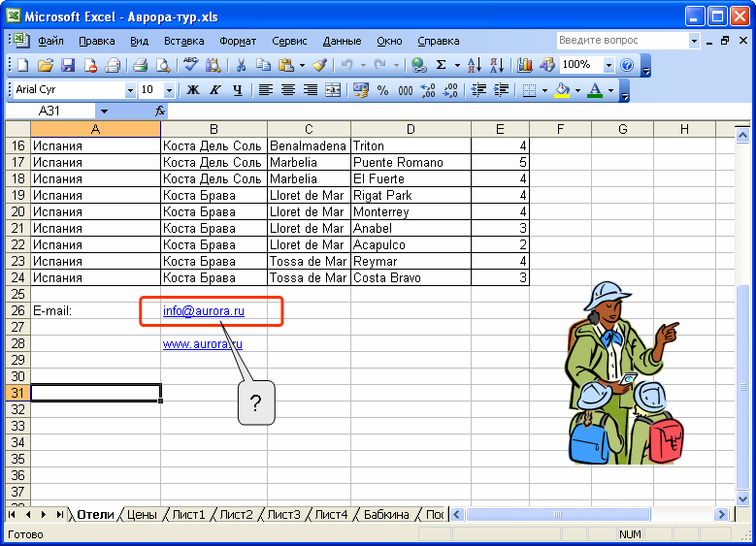756x546 pixels.
Task: Apply Percent style icon
Action: pyautogui.click(x=382, y=90)
